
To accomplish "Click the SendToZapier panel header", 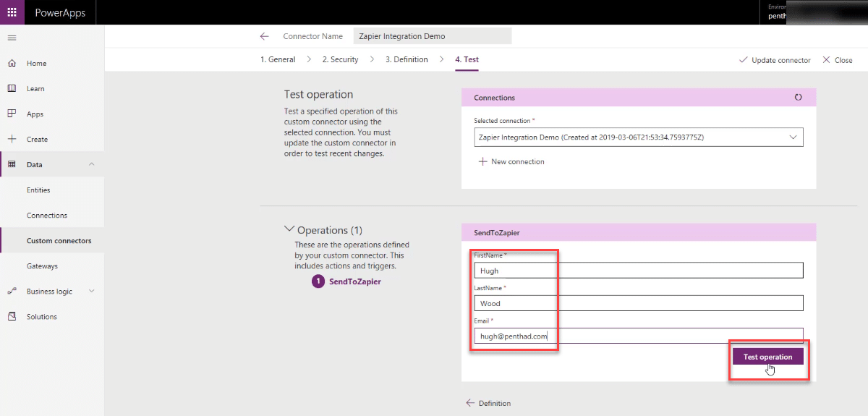I will click(x=639, y=233).
